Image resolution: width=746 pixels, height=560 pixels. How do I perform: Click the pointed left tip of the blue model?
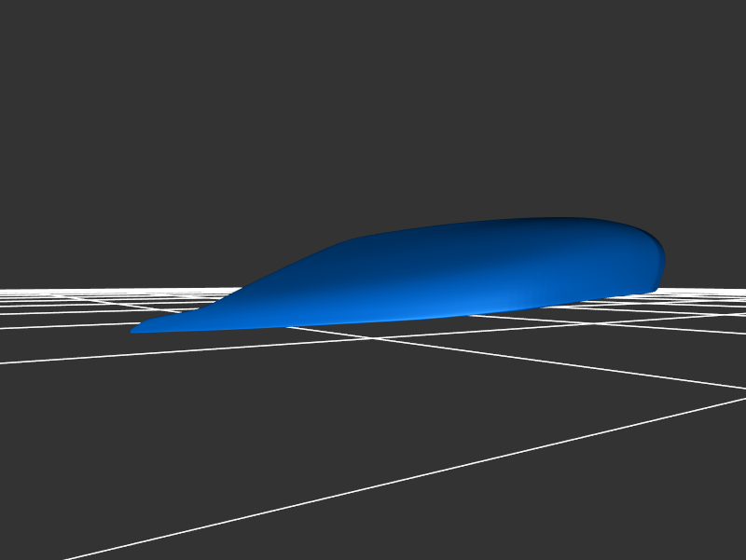click(135, 330)
